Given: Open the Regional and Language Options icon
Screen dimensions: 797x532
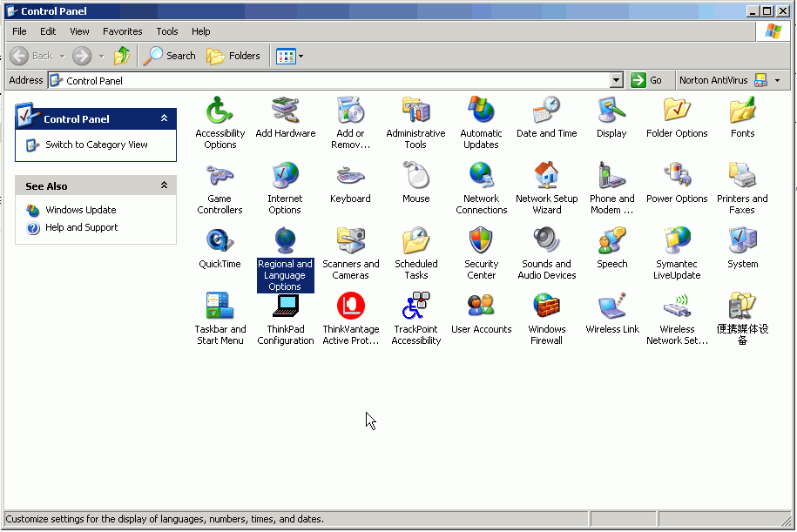Looking at the screenshot, I should 285,241.
